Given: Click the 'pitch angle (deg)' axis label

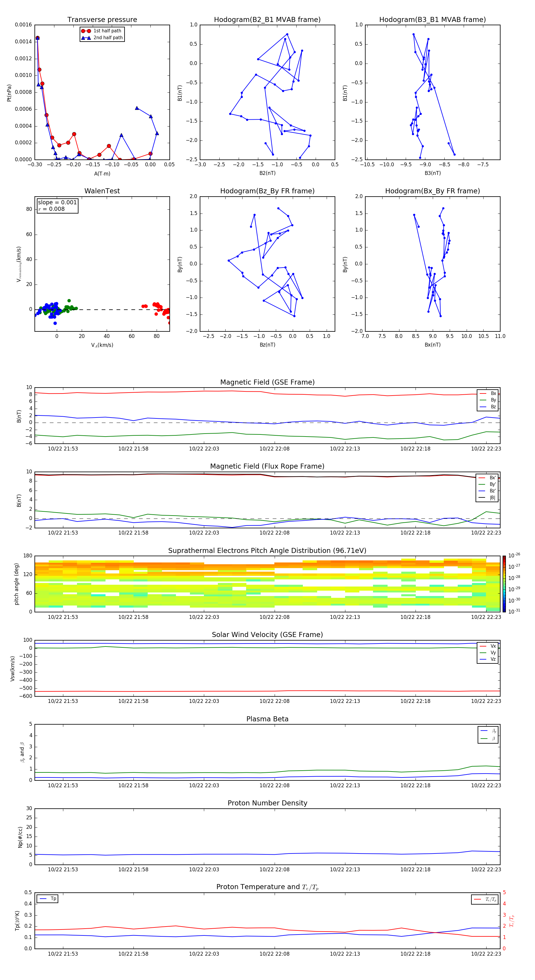Looking at the screenshot, I should point(16,584).
